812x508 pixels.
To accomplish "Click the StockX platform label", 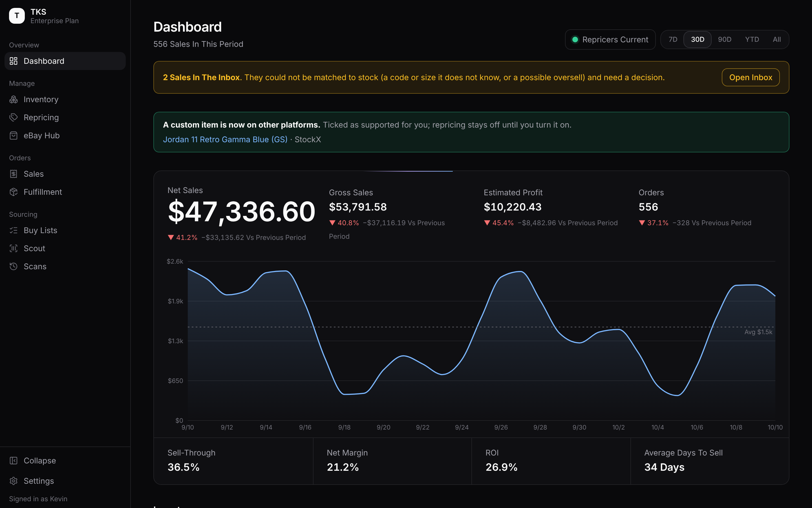I will click(x=308, y=139).
